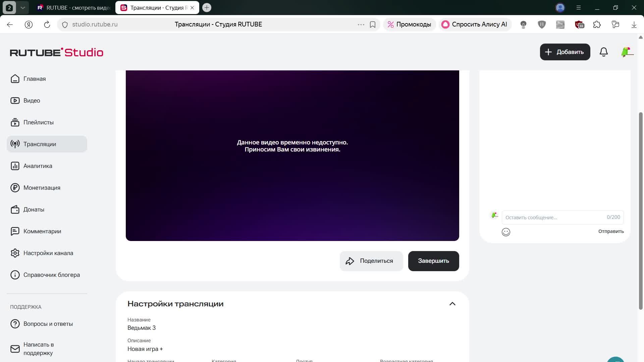Click the notifications bell icon
Screen dimensions: 644x362
(603, 52)
